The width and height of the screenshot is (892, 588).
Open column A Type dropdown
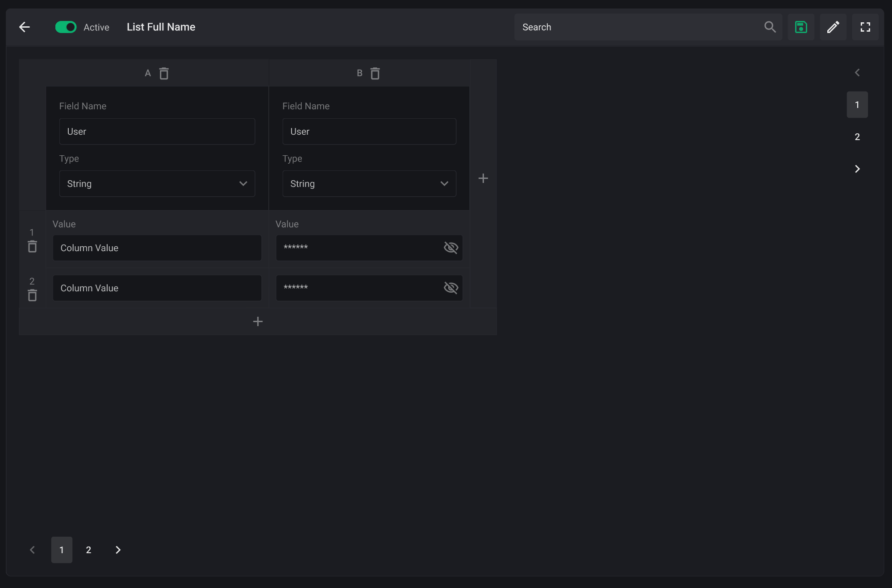(x=157, y=184)
